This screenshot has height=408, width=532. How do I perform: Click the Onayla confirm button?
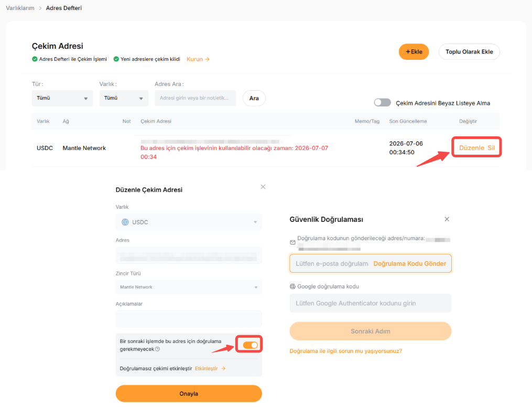pos(189,394)
